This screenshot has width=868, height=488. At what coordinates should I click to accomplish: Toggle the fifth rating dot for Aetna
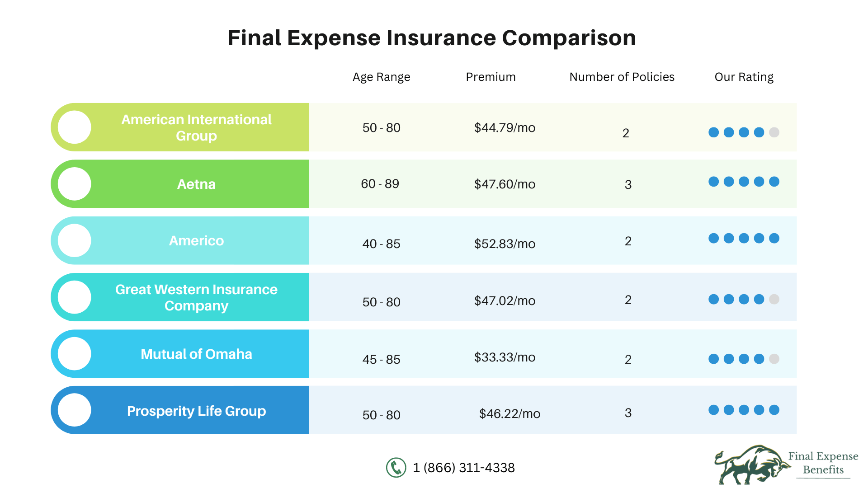coord(774,181)
